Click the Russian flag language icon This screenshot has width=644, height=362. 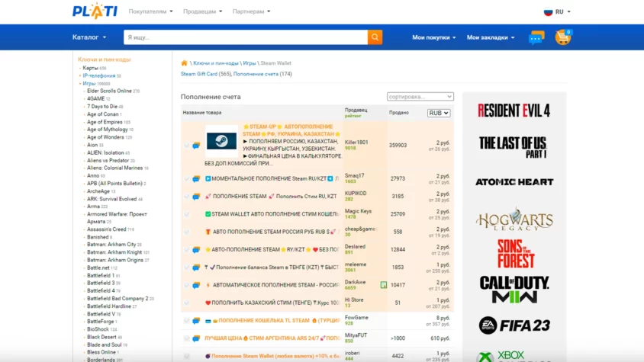tap(548, 11)
